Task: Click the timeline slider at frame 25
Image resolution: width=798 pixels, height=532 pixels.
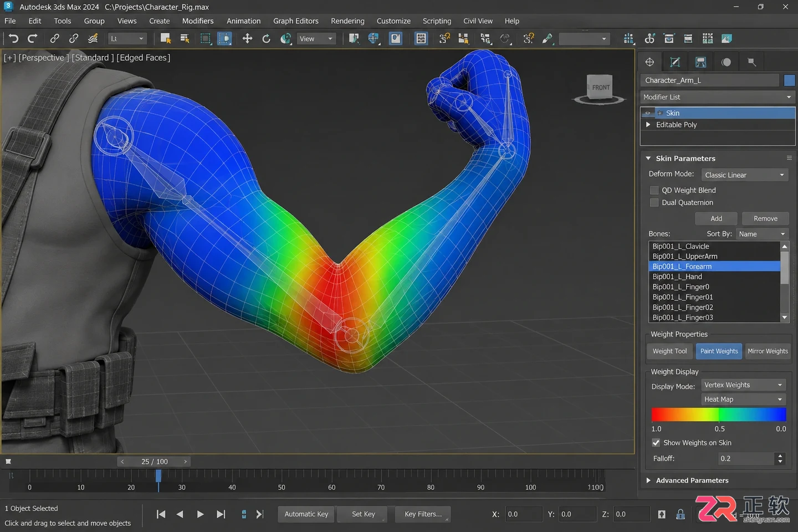Action: [158, 475]
